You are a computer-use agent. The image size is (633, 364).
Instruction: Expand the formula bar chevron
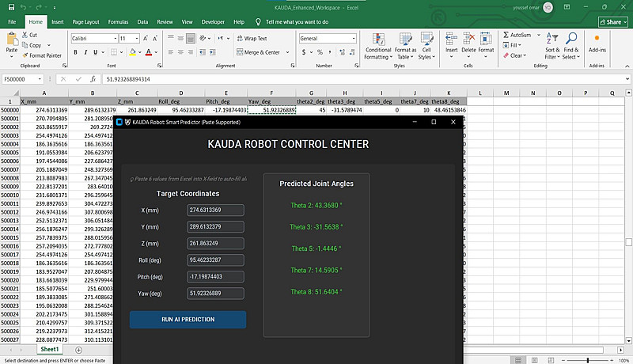click(627, 79)
